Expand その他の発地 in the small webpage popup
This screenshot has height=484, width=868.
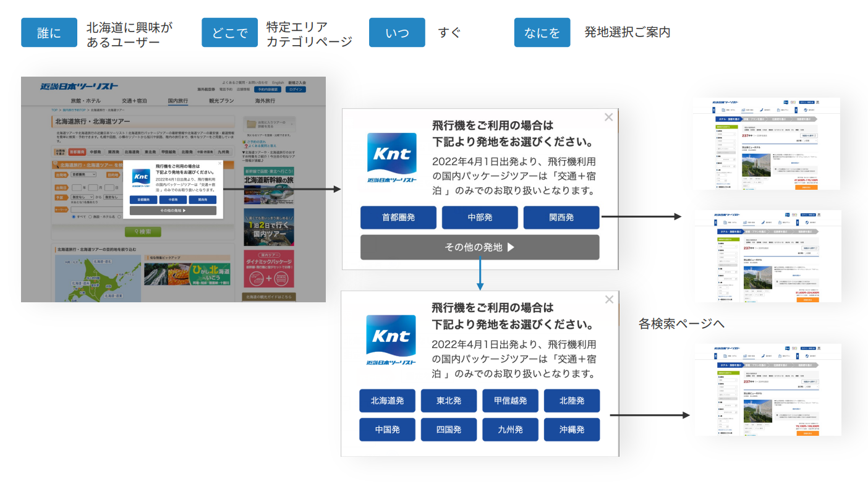pos(173,211)
